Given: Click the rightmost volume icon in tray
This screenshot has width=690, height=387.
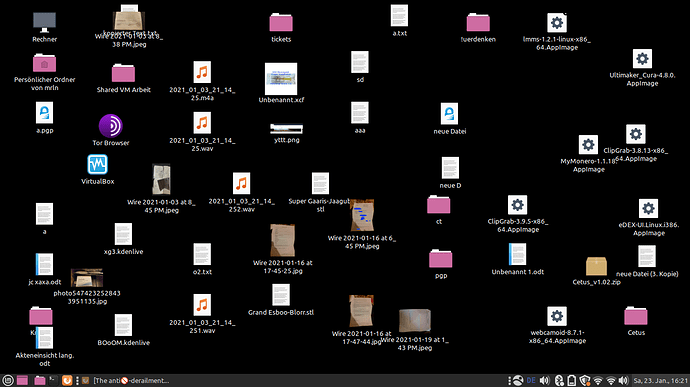Looking at the screenshot, I should tap(623, 380).
